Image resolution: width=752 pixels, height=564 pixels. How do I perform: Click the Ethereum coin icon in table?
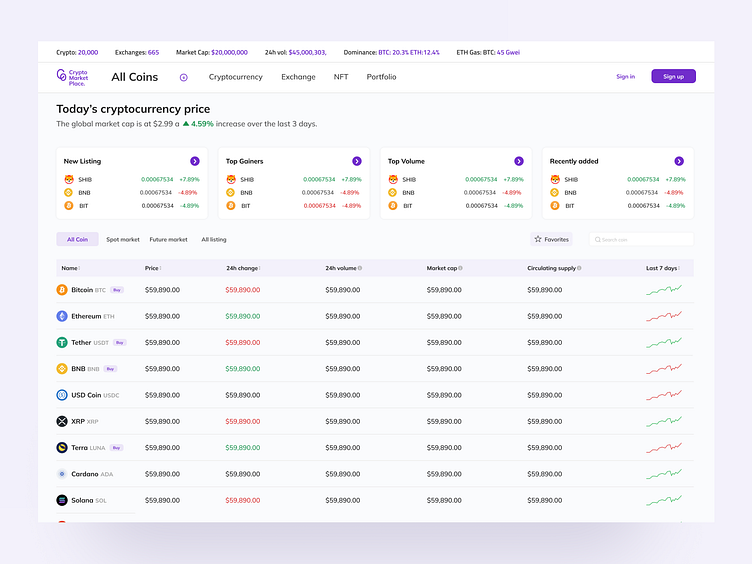62,316
